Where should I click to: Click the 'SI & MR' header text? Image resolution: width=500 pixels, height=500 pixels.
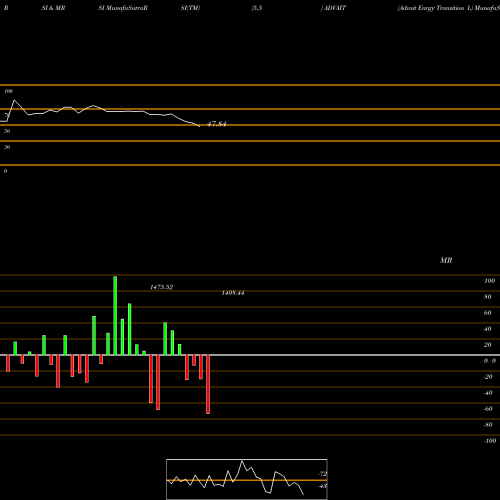[53, 8]
